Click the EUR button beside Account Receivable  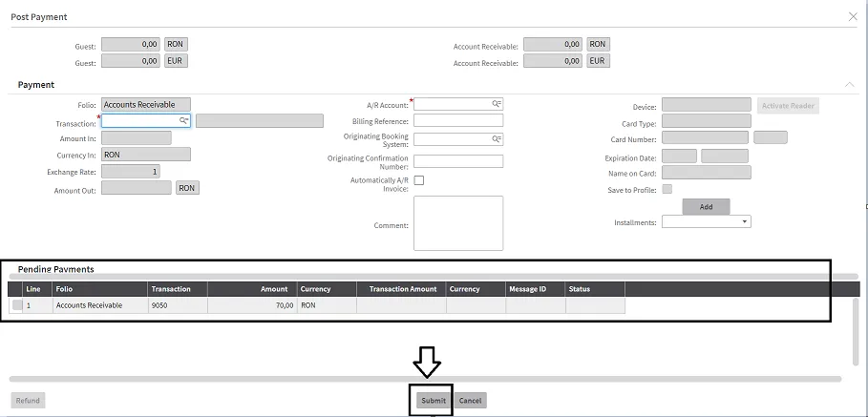tap(598, 61)
